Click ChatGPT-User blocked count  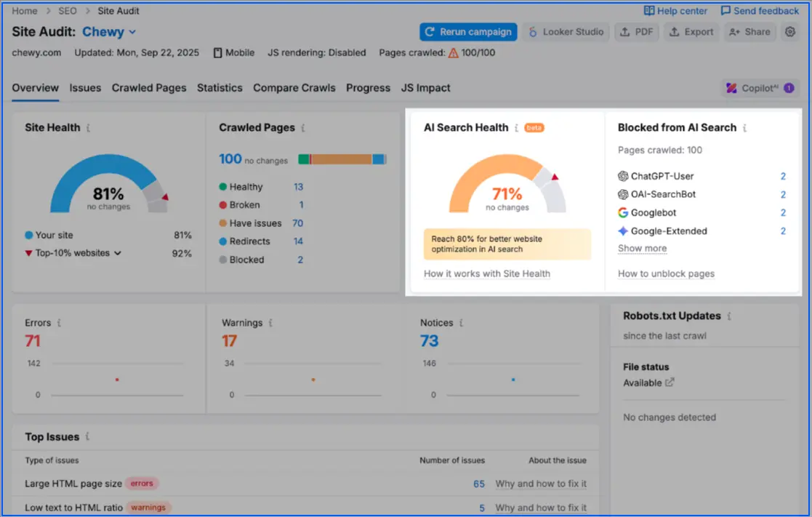click(x=783, y=177)
